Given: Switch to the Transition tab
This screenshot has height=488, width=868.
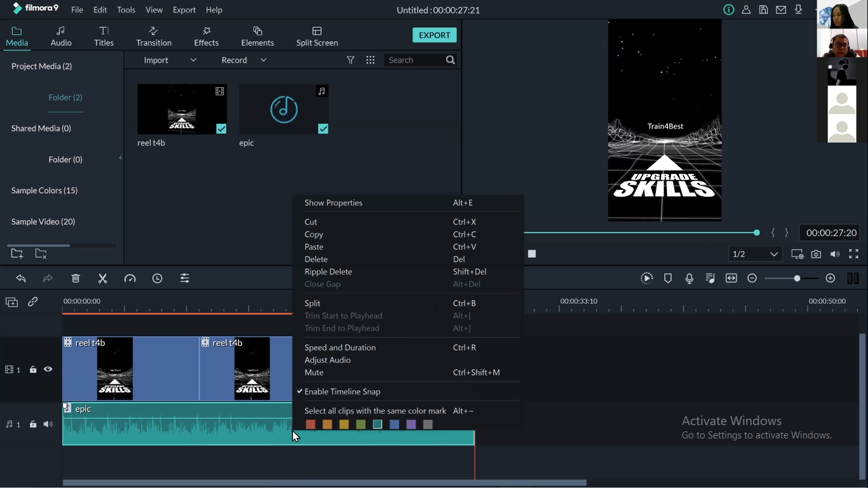Looking at the screenshot, I should (154, 36).
